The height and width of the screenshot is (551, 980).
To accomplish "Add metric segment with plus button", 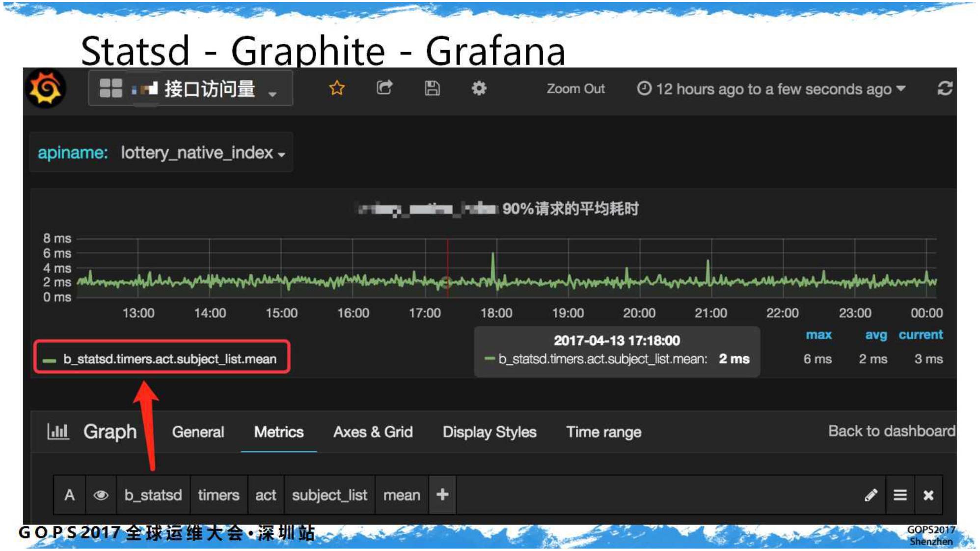I will [x=442, y=495].
